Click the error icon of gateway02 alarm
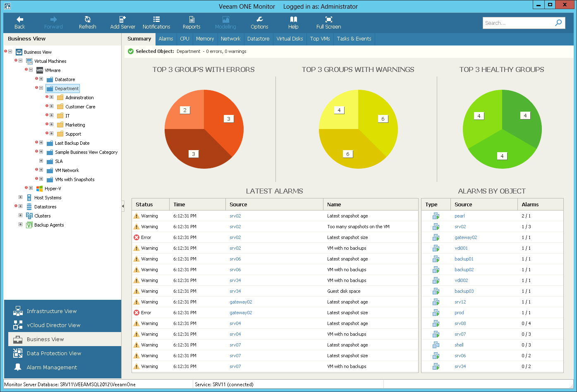 [136, 313]
